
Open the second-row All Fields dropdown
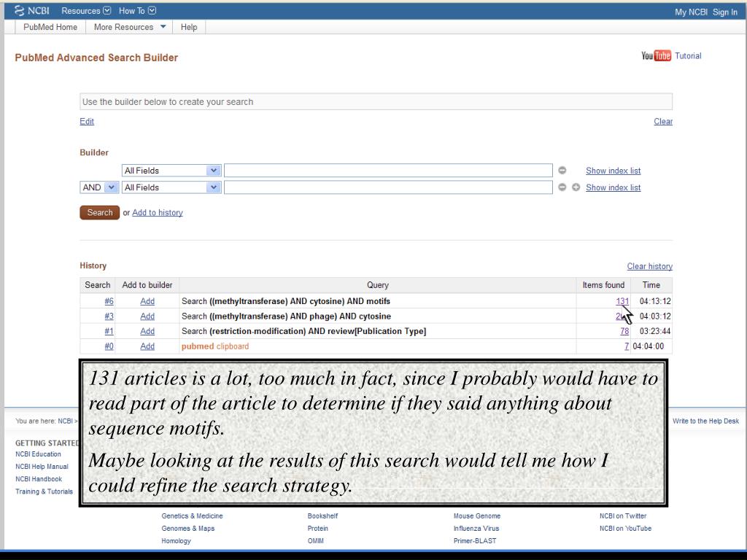(x=171, y=187)
